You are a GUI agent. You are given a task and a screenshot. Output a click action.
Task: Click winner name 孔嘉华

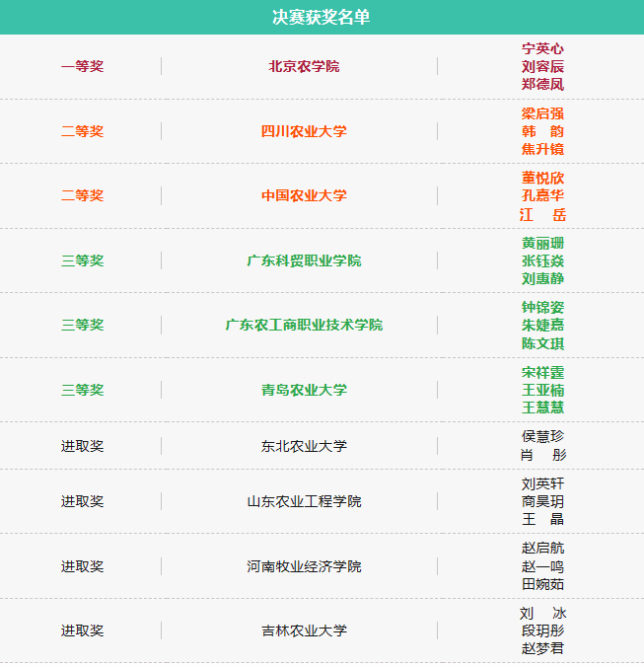[542, 195]
